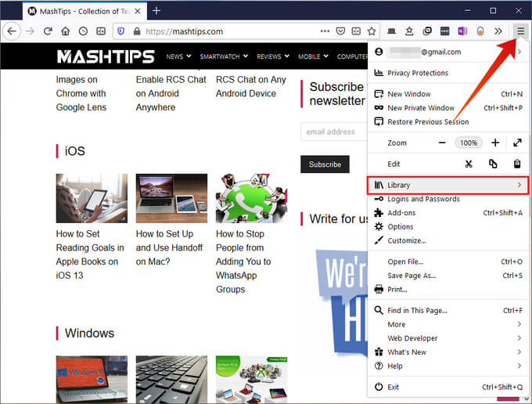Image resolution: width=532 pixels, height=404 pixels.
Task: Expand the More submenu
Action: point(448,325)
